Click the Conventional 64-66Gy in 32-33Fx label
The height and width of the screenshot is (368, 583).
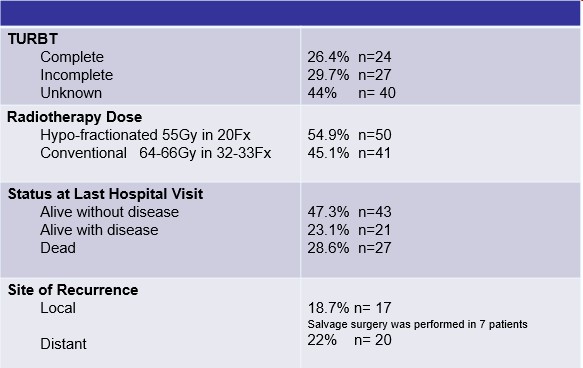click(156, 153)
